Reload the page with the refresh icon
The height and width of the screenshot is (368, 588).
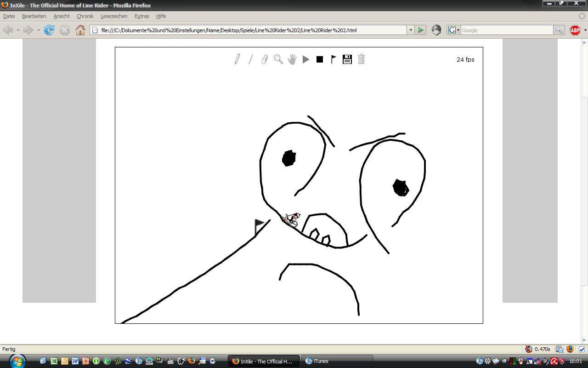tap(49, 30)
